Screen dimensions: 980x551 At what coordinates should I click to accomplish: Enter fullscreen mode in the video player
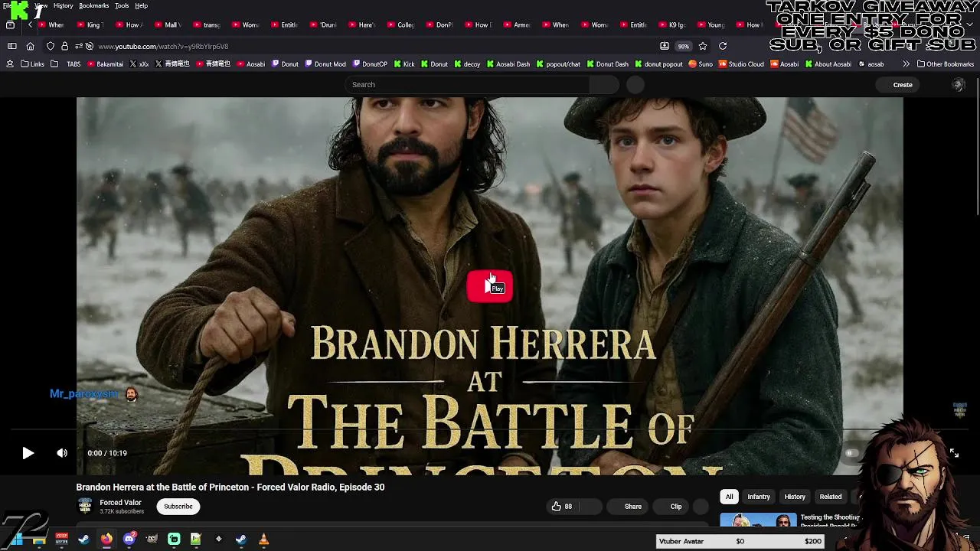tap(954, 453)
